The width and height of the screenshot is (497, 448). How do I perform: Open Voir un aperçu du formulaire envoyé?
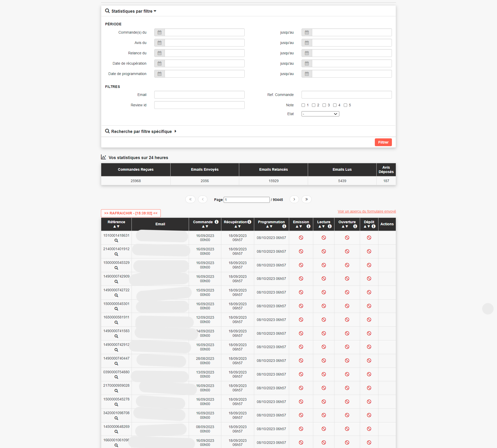tap(367, 212)
